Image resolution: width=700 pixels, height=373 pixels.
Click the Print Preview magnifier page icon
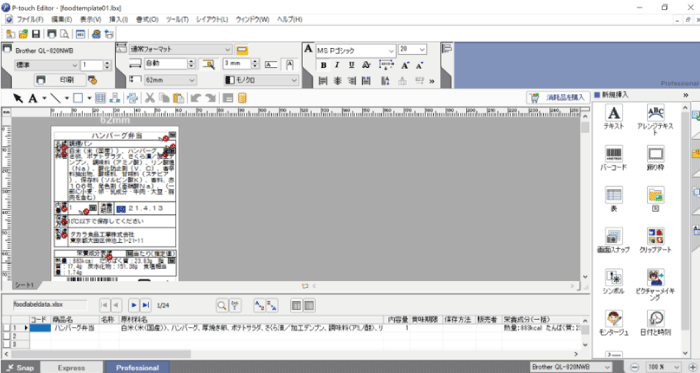pyautogui.click(x=65, y=34)
